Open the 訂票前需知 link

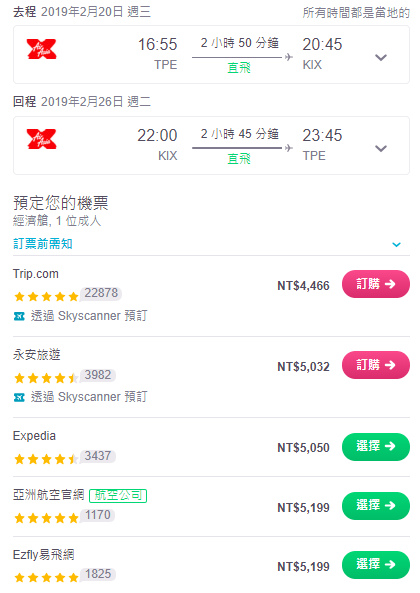tap(43, 244)
